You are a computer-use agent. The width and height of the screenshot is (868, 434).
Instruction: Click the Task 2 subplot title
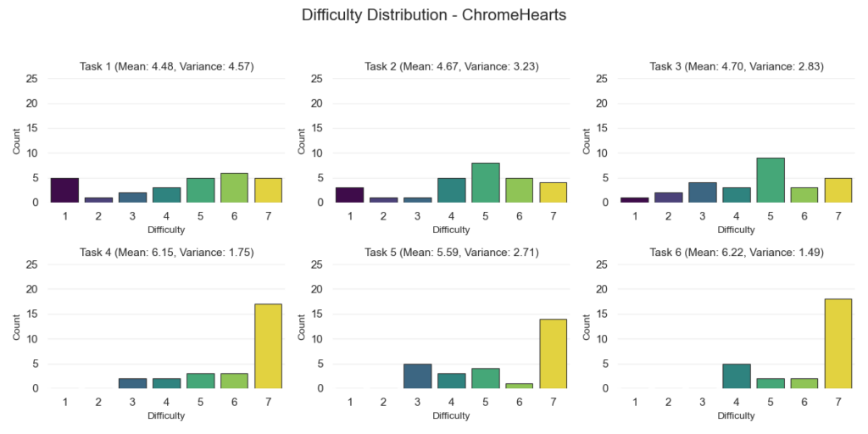coord(451,66)
